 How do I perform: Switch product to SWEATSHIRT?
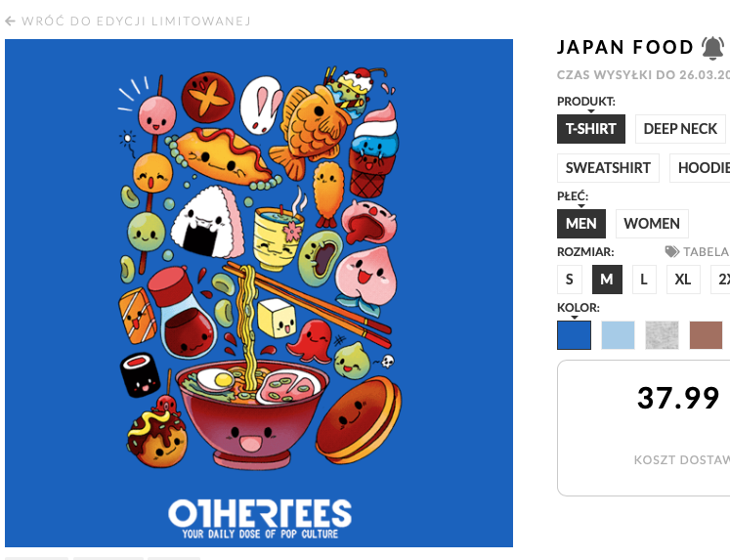(x=608, y=168)
